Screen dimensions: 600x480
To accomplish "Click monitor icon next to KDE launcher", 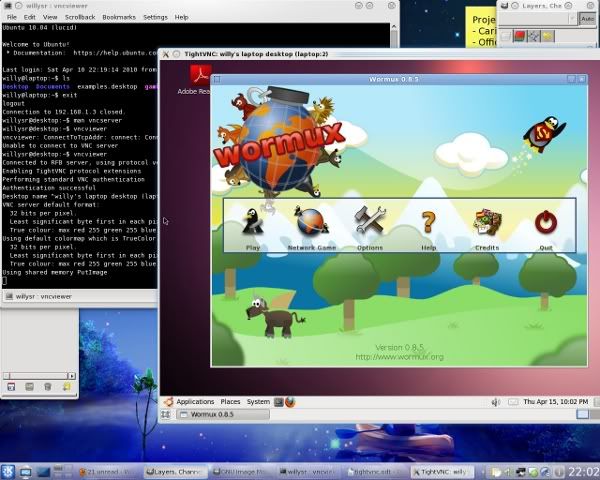I will coord(26,472).
